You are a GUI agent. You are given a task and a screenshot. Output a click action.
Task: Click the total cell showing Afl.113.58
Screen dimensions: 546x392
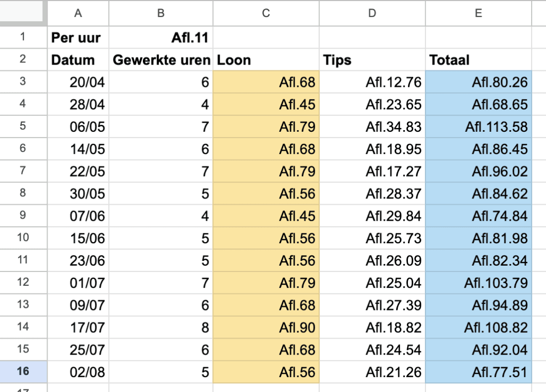[x=478, y=127]
